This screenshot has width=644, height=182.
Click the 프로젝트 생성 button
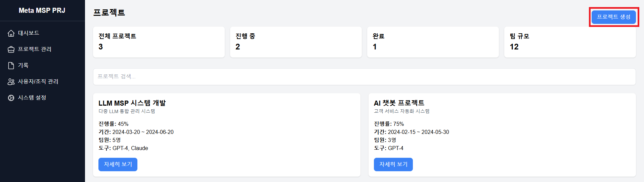pyautogui.click(x=613, y=17)
